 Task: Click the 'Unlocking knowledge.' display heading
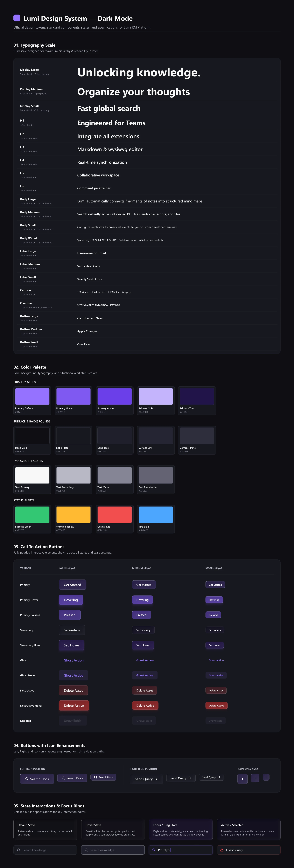coord(139,72)
